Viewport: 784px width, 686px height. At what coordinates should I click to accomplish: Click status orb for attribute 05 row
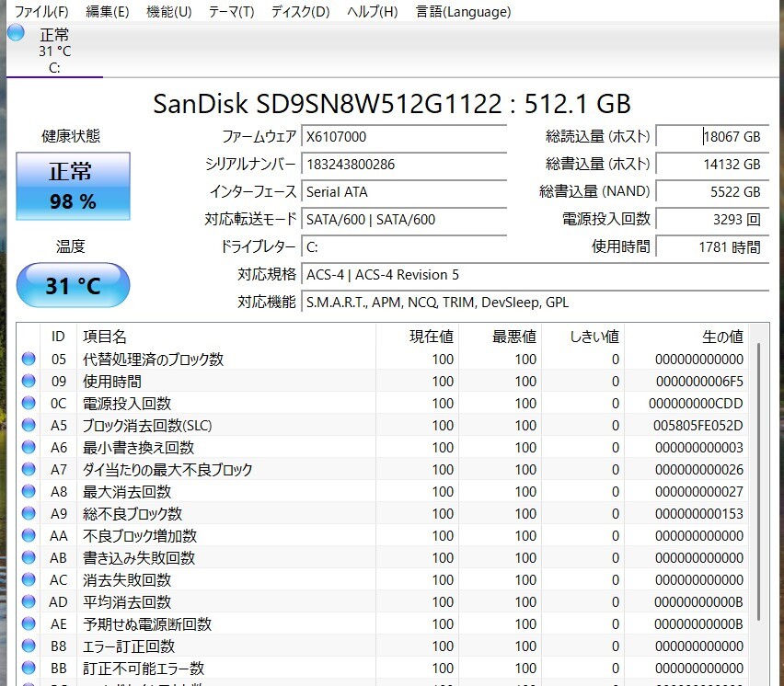point(29,360)
